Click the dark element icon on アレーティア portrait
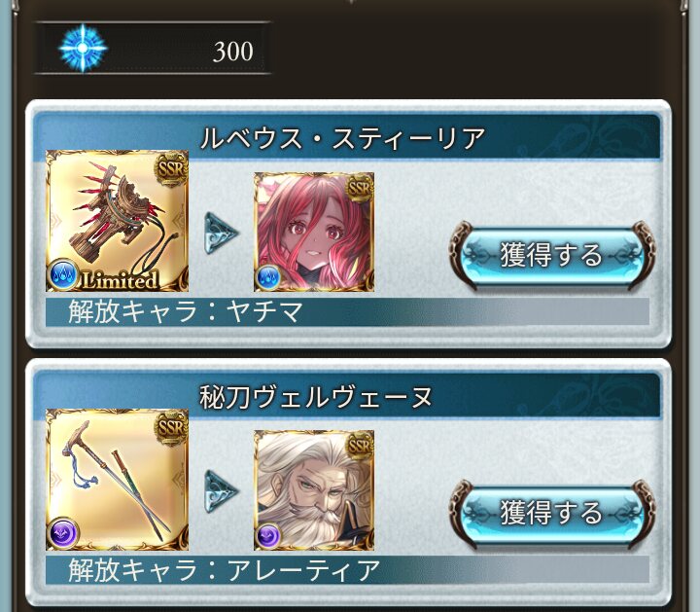The width and height of the screenshot is (700, 612). (x=268, y=535)
